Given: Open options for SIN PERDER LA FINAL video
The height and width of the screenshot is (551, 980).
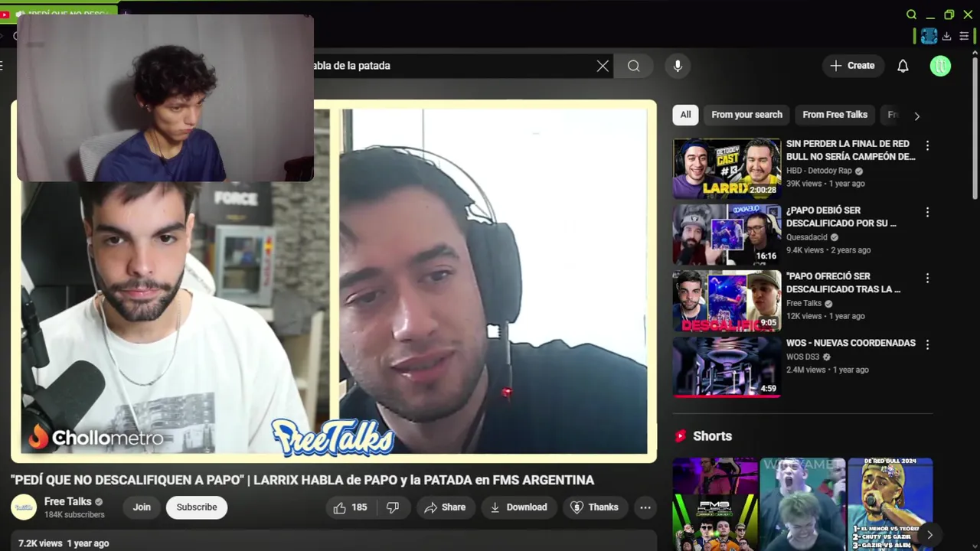Looking at the screenshot, I should [x=927, y=145].
